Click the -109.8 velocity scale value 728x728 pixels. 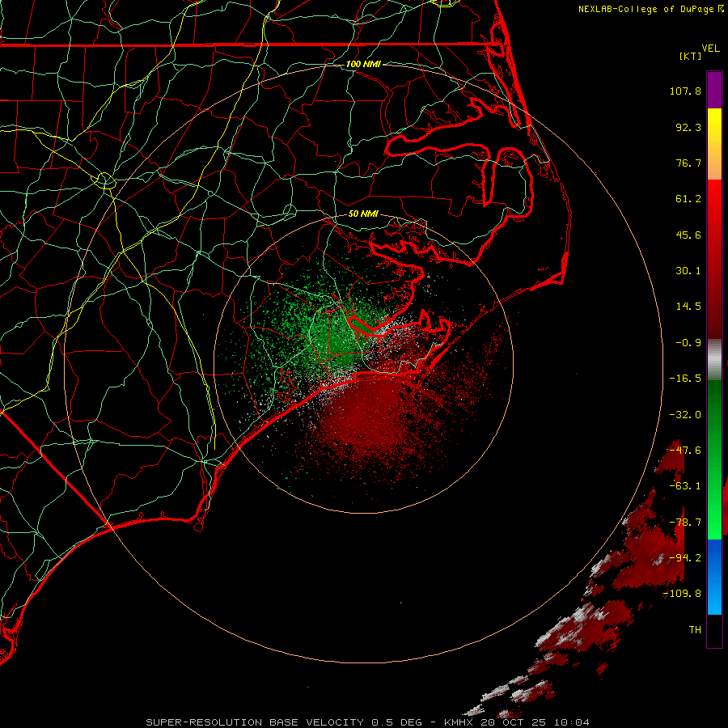[x=683, y=594]
